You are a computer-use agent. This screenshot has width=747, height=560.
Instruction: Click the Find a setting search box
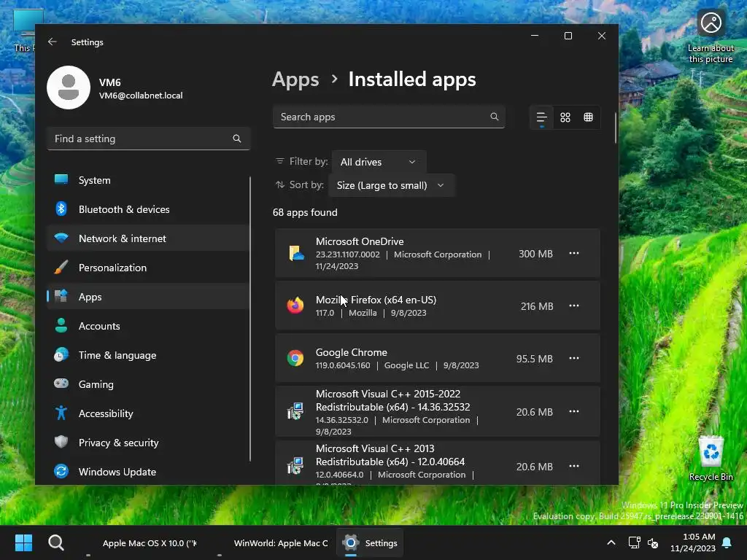(x=148, y=139)
